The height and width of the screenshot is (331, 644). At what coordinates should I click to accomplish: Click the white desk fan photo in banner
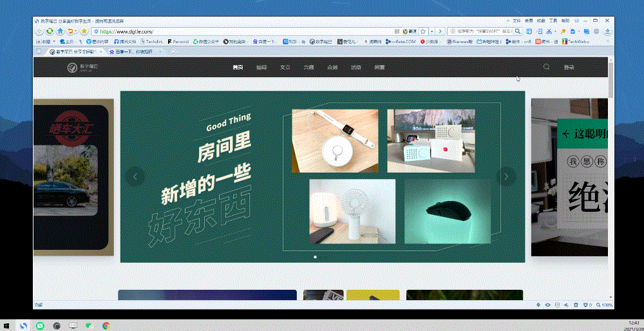coord(352,211)
